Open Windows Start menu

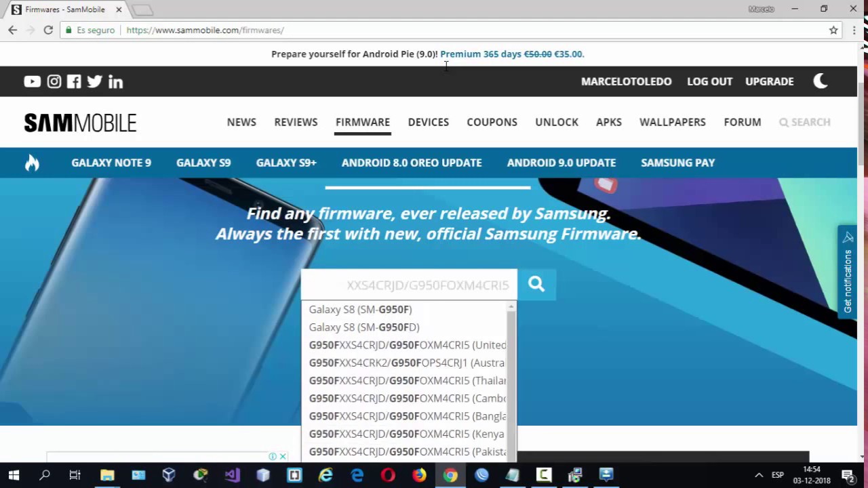(x=14, y=475)
